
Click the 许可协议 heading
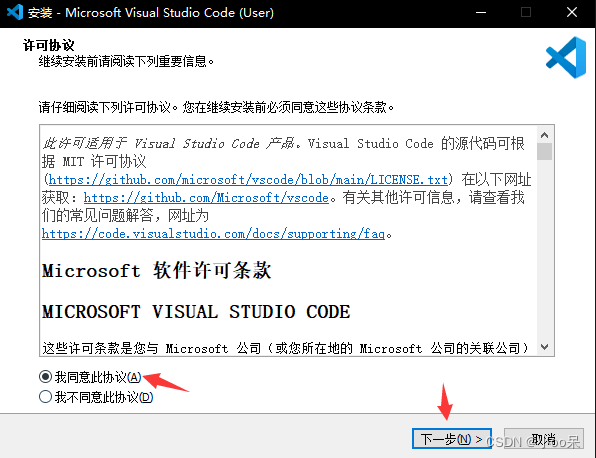(49, 46)
